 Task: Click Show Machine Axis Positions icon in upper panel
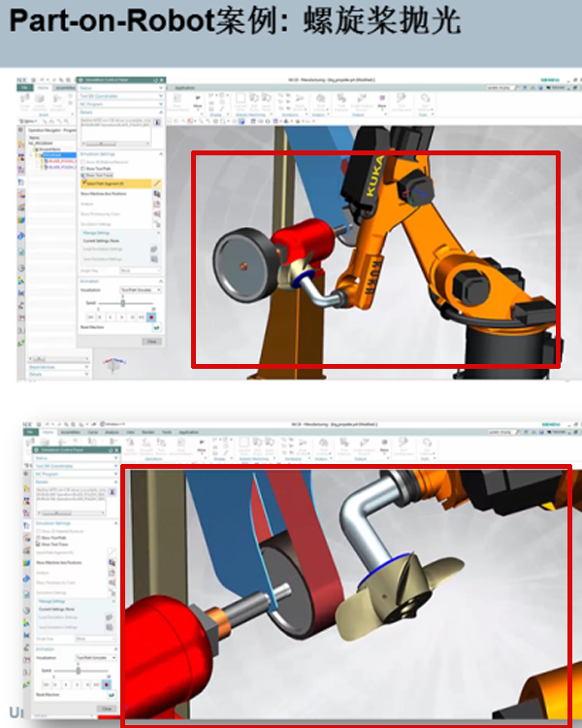[155, 194]
